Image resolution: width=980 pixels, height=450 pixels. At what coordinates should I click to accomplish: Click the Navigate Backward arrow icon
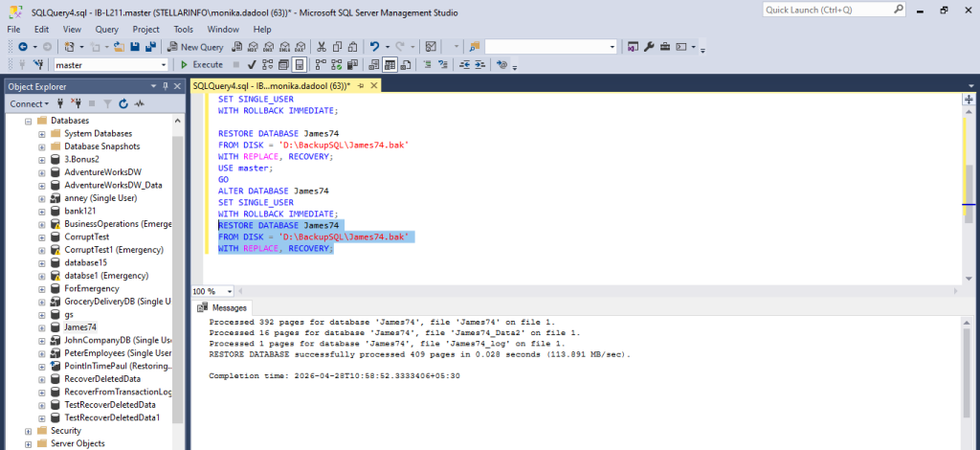tap(23, 47)
